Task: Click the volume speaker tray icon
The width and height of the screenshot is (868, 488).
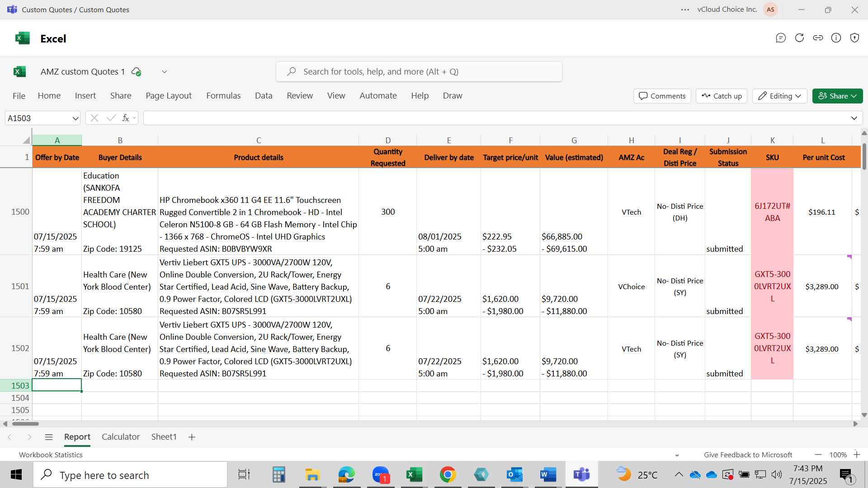Action: click(x=777, y=474)
